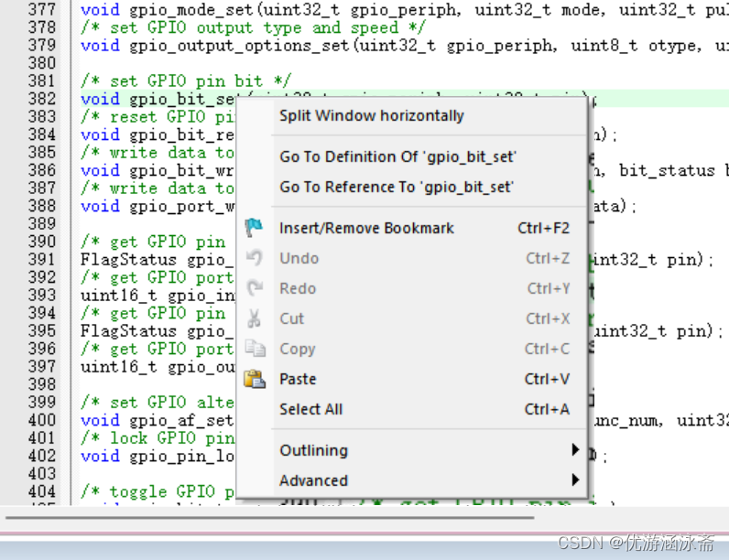729x560 pixels.
Task: Click the horizontal scrollbar below the editor
Action: click(269, 517)
